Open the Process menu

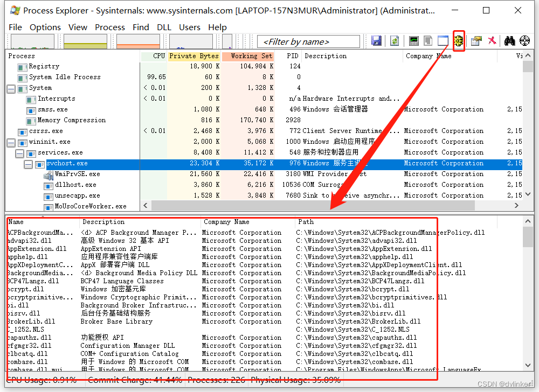(x=109, y=27)
